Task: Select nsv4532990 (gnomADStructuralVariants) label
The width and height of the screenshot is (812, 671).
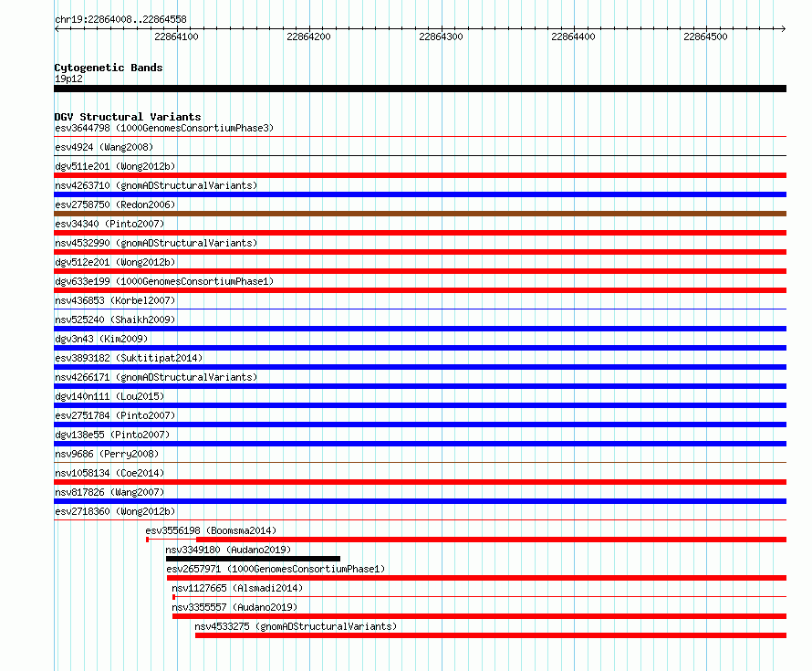Action: [x=156, y=243]
